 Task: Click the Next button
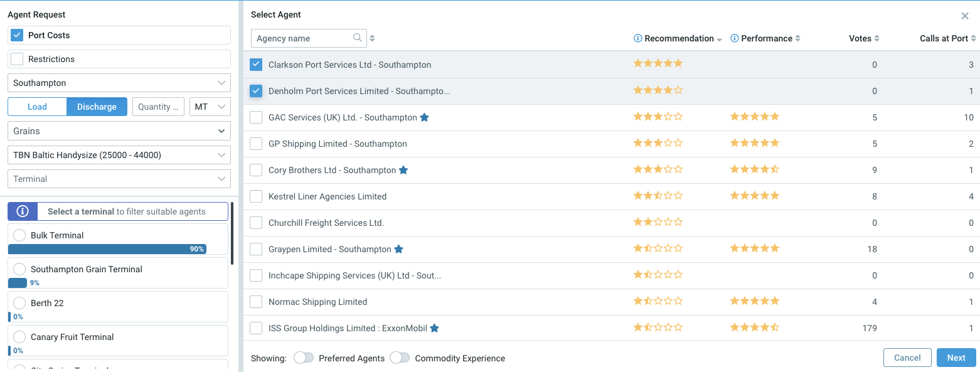[956, 358]
